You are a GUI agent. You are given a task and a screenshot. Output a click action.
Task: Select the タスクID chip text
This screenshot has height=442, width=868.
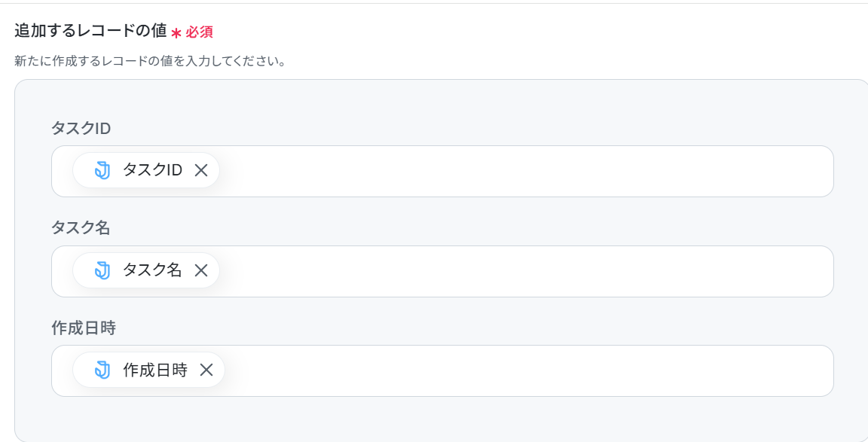point(153,170)
